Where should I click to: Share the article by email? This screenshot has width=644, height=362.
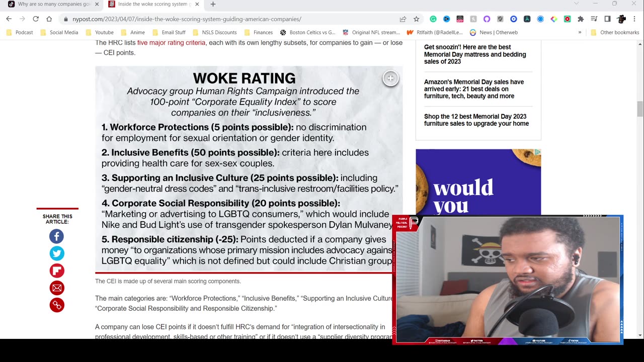tap(57, 288)
